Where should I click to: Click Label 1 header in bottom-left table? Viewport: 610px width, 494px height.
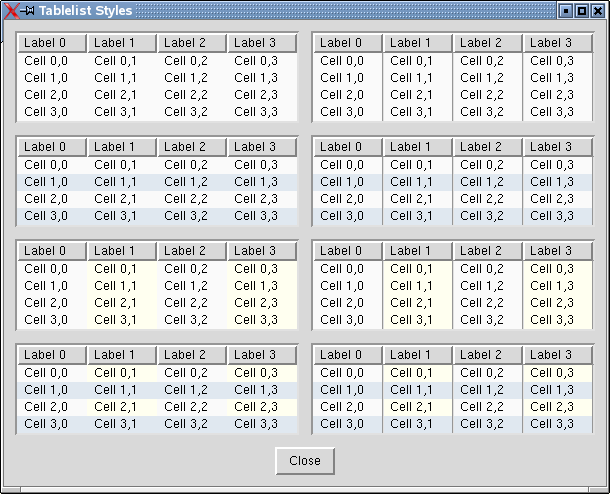click(x=122, y=355)
